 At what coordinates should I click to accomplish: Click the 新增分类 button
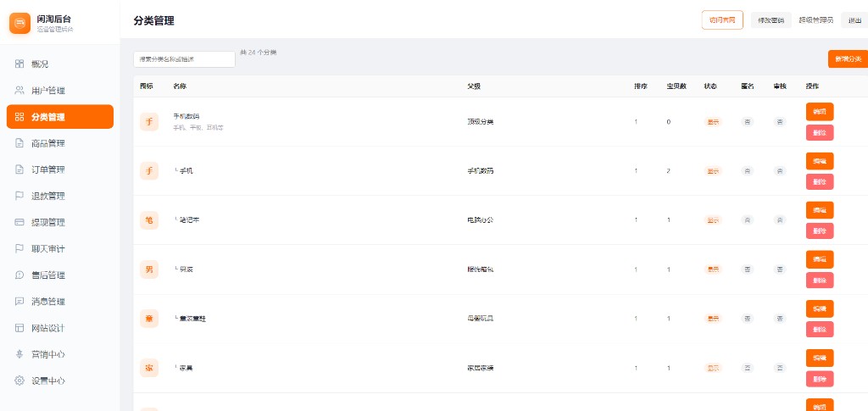point(848,58)
